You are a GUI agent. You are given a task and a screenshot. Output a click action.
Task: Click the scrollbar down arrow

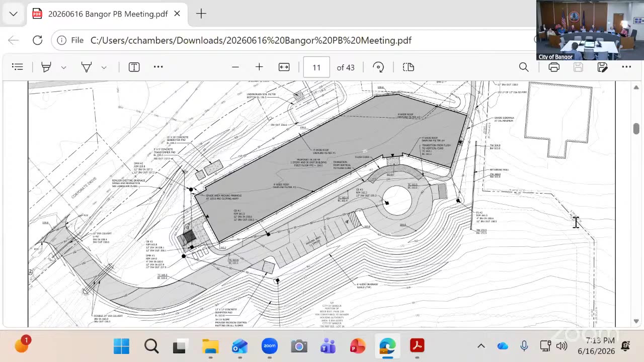(636, 321)
